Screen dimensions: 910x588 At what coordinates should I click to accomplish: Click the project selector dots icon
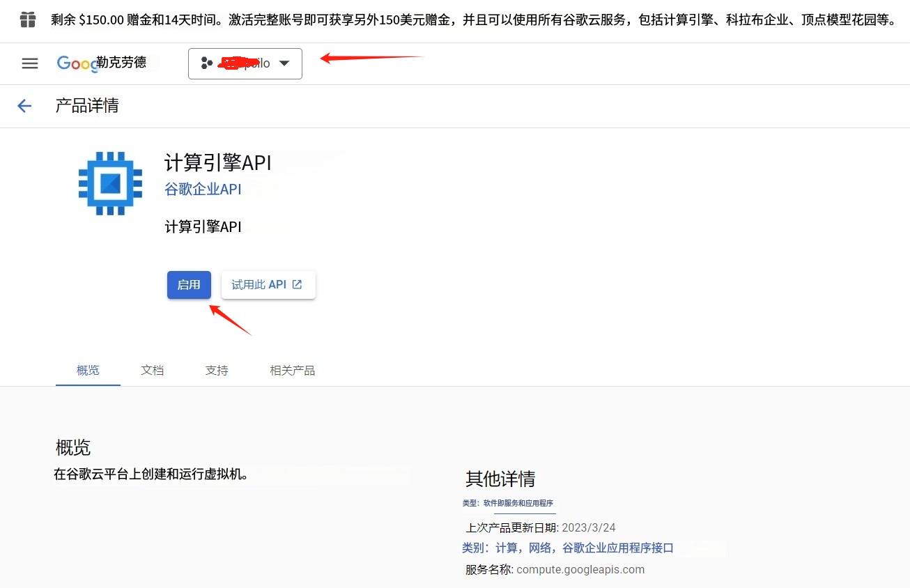pyautogui.click(x=206, y=63)
